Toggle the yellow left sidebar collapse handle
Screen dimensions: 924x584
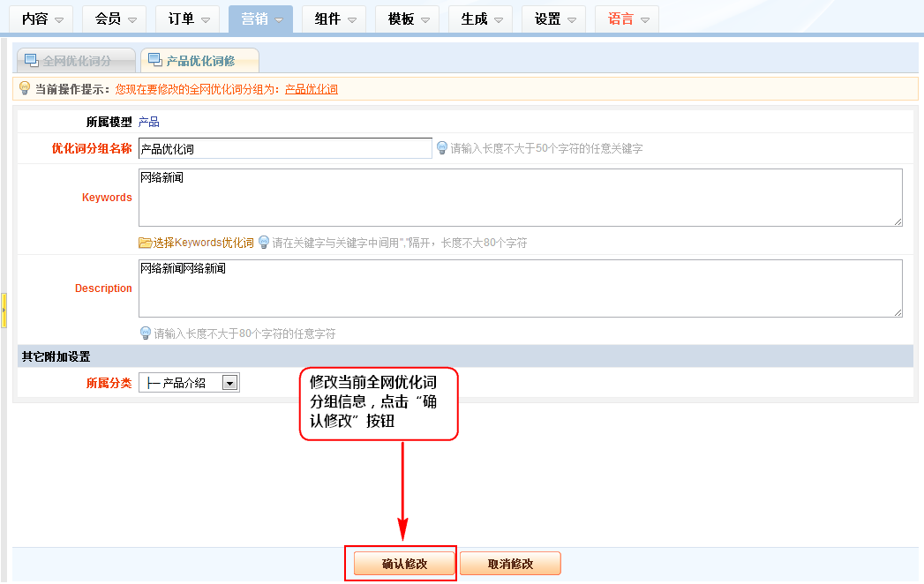pyautogui.click(x=4, y=311)
